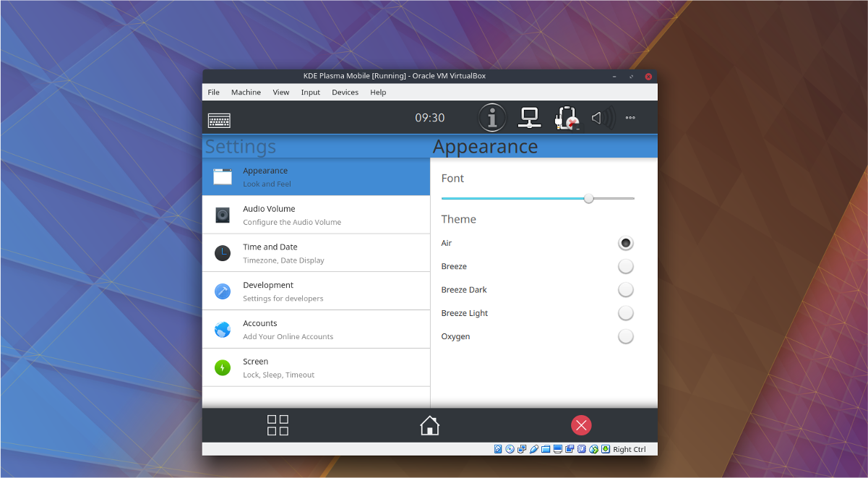Open the virtual keyboard icon in top panel
Screen dimensions: 868x478
pyautogui.click(x=219, y=120)
